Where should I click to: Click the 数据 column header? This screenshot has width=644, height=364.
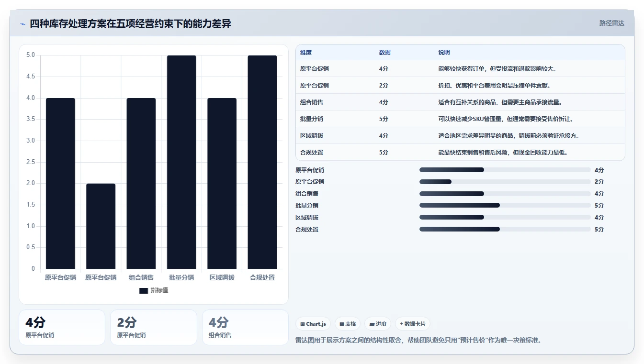click(385, 53)
